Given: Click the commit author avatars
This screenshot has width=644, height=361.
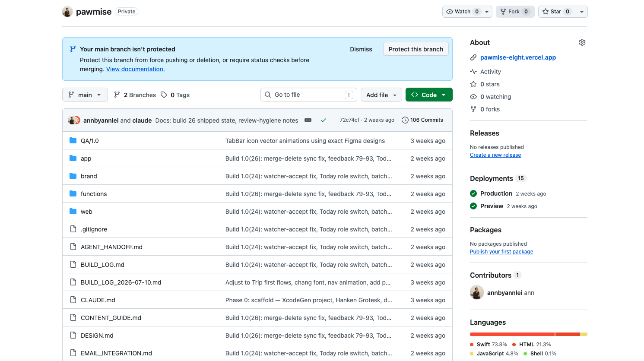Looking at the screenshot, I should [x=74, y=120].
